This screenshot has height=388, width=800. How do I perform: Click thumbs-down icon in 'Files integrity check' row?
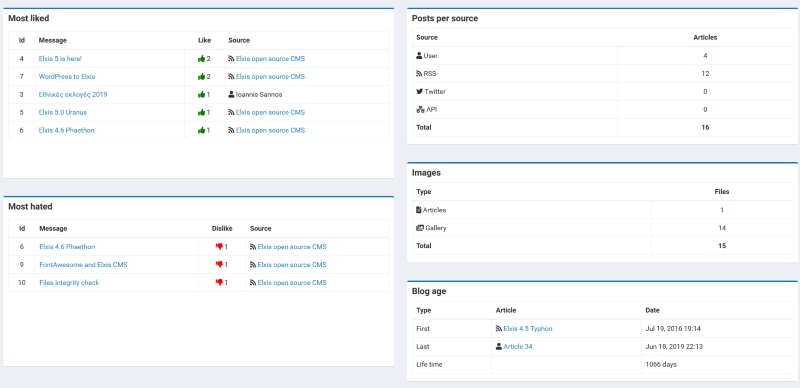219,282
